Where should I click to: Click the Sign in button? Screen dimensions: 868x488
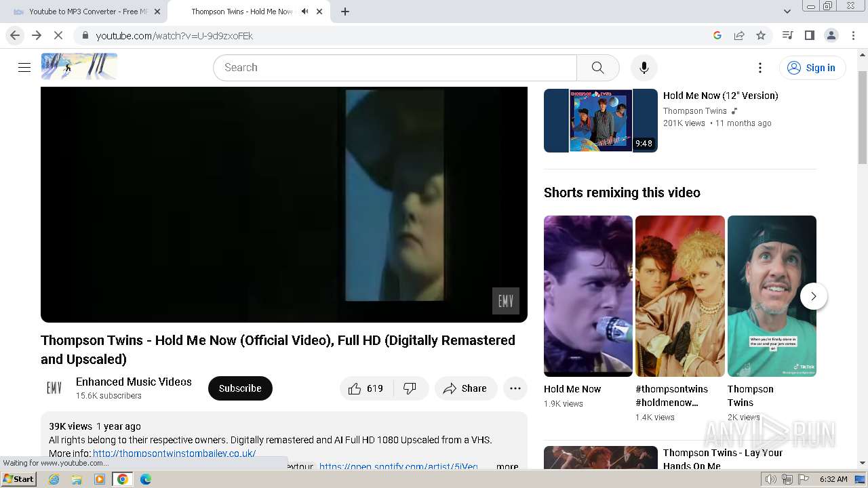click(x=812, y=67)
